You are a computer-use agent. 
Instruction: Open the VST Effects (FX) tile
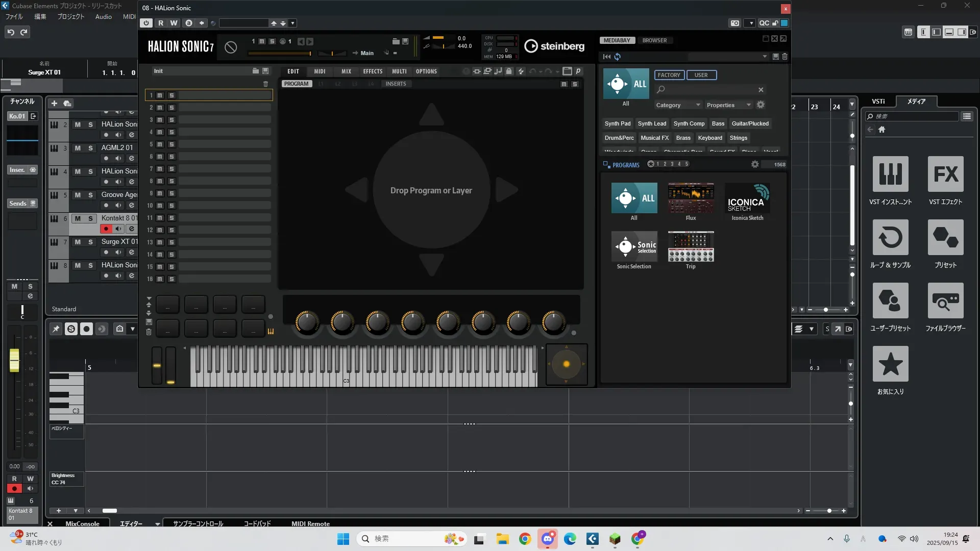945,174
